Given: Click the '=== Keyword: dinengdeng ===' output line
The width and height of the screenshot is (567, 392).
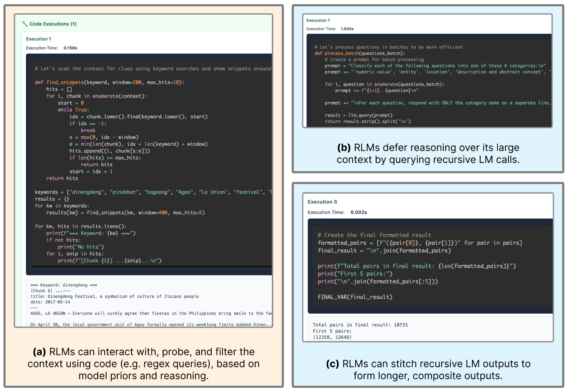Looking at the screenshot, I should [x=64, y=285].
